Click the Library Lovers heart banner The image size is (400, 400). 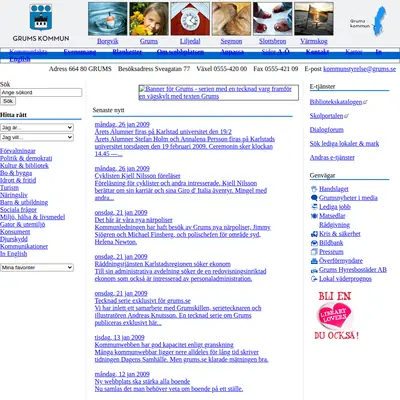pyautogui.click(x=336, y=316)
